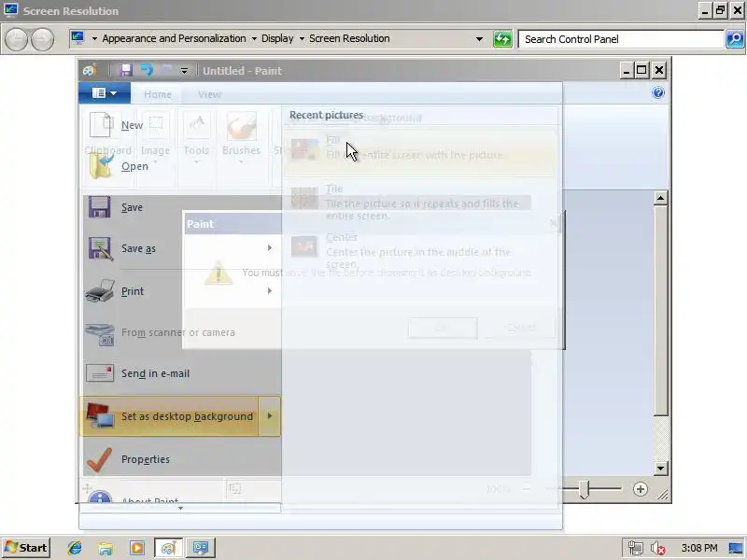Open the Customize Quick Access Toolbar dropdown
This screenshot has height=560, width=747.
184,71
